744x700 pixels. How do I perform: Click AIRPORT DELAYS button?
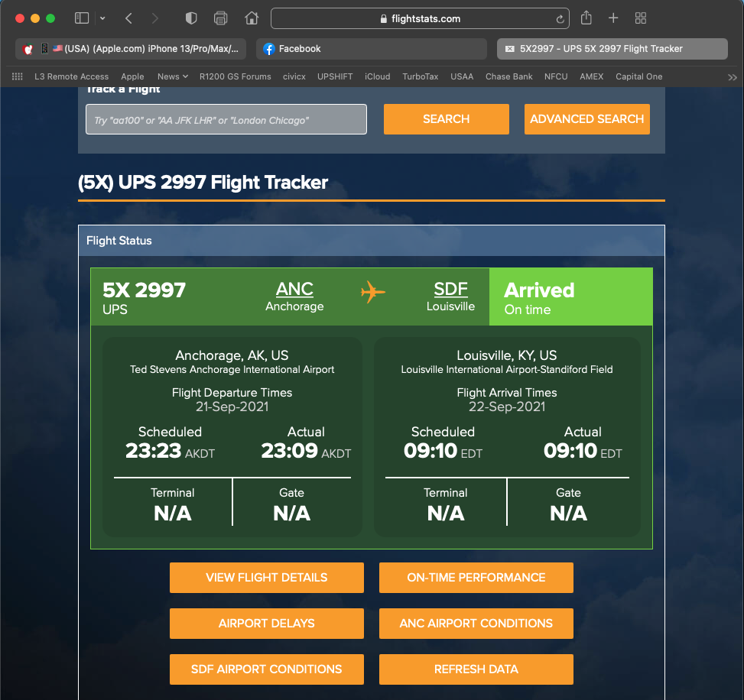tap(267, 624)
